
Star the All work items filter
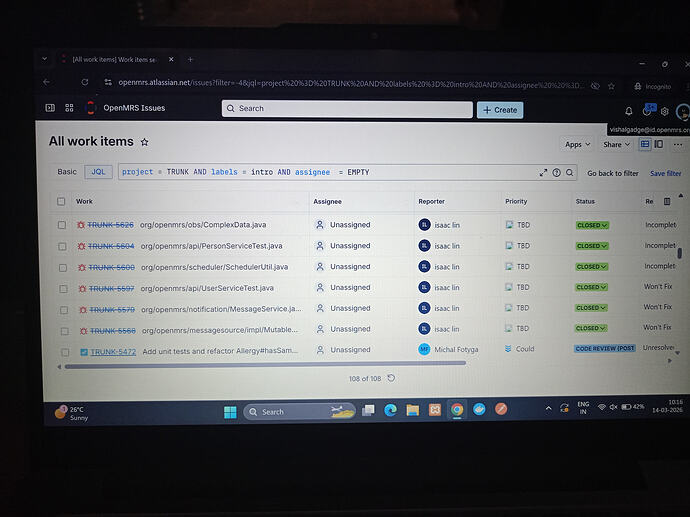(144, 142)
